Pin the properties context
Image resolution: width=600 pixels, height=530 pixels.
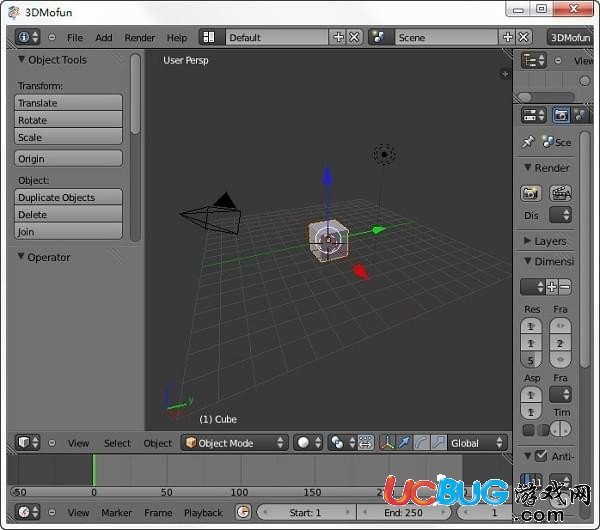528,142
